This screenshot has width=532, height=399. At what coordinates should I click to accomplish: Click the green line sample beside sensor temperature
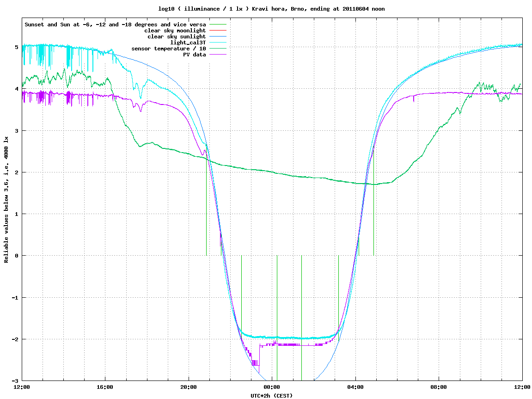(x=218, y=49)
